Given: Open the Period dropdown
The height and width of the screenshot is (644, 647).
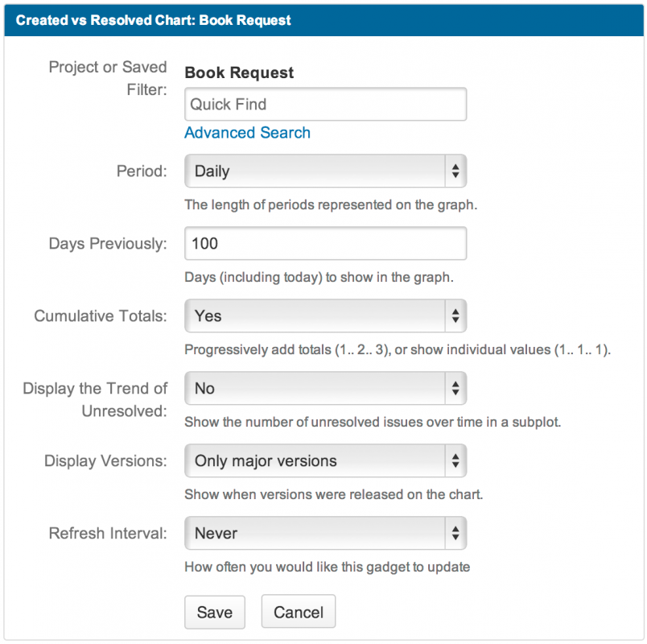Looking at the screenshot, I should point(324,171).
